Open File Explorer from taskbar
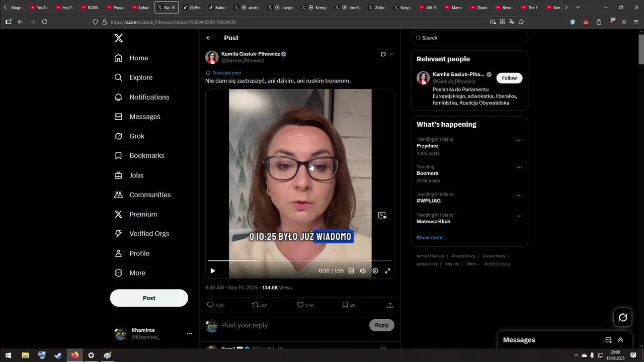 pyautogui.click(x=25, y=355)
